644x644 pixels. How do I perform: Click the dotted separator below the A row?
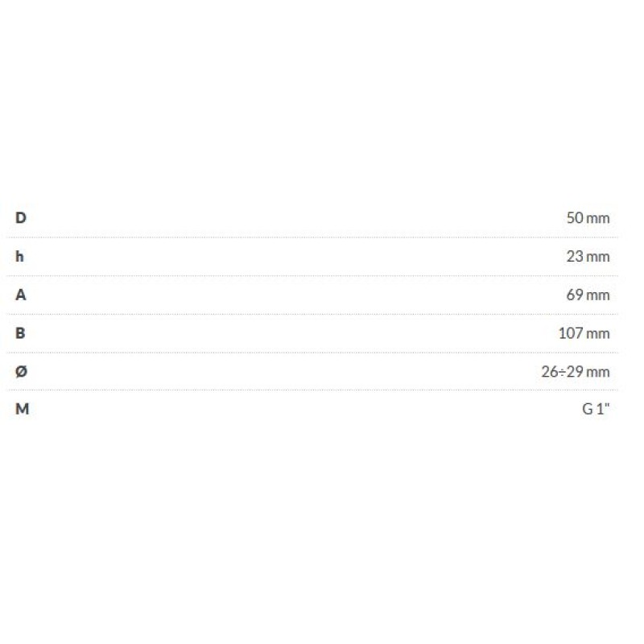click(312, 314)
